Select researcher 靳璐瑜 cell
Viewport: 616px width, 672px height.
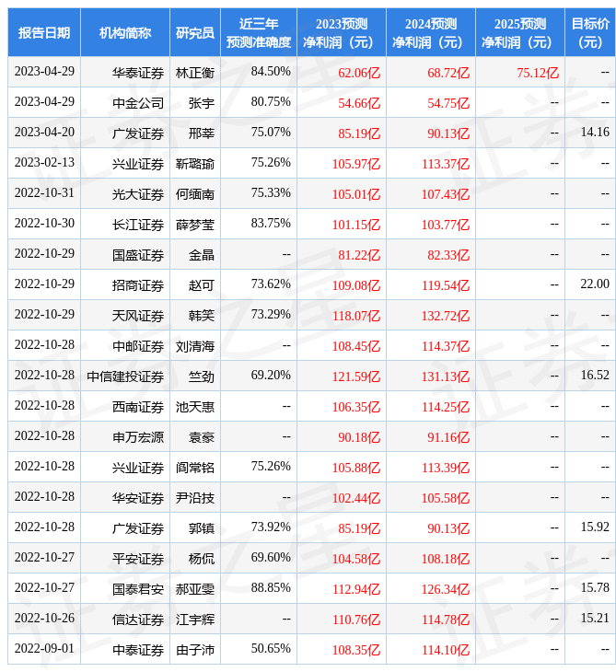[x=195, y=164]
